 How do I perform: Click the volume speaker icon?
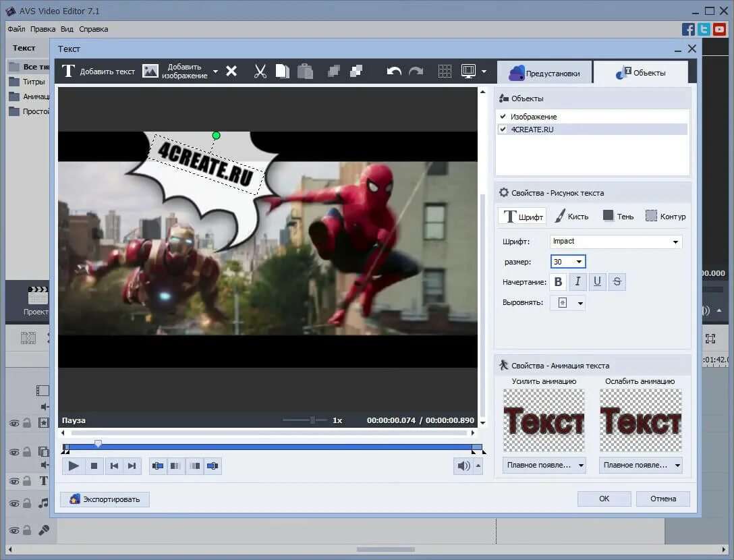[463, 466]
